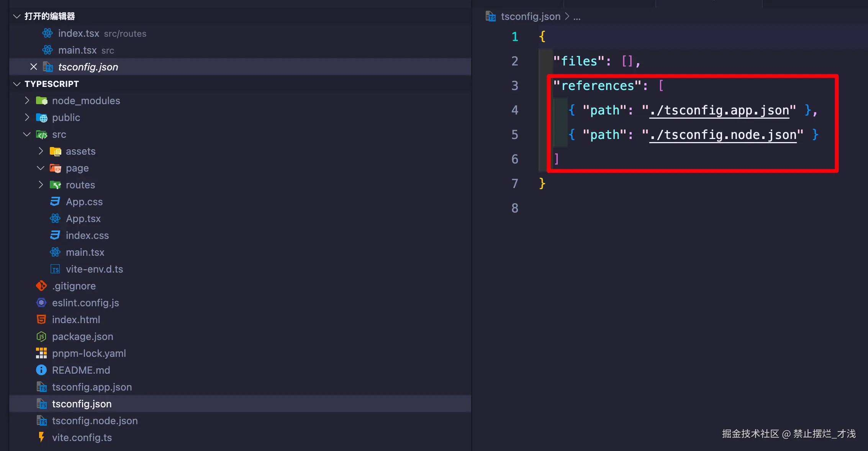This screenshot has height=451, width=868.
Task: Follow the ./tsconfig.node.json path link
Action: click(723, 135)
